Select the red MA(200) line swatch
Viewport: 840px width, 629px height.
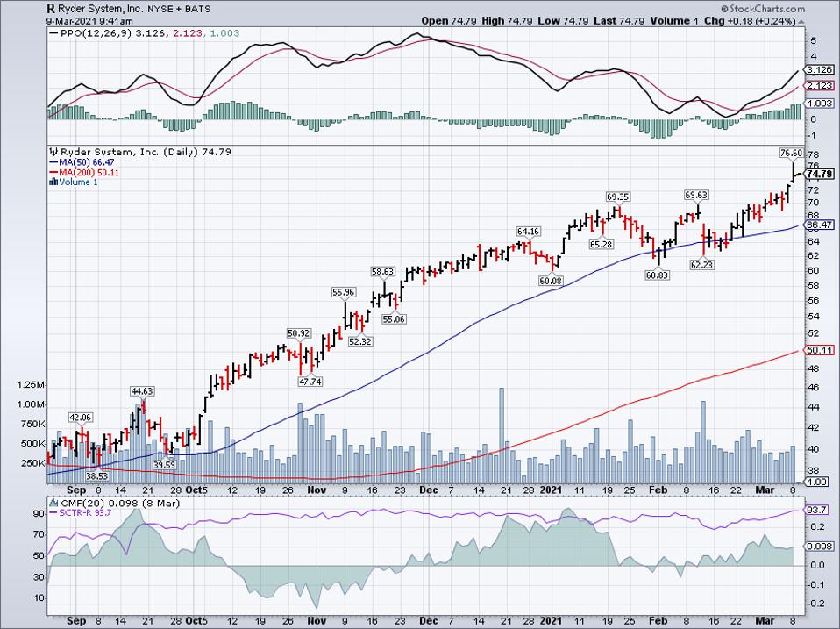point(53,173)
